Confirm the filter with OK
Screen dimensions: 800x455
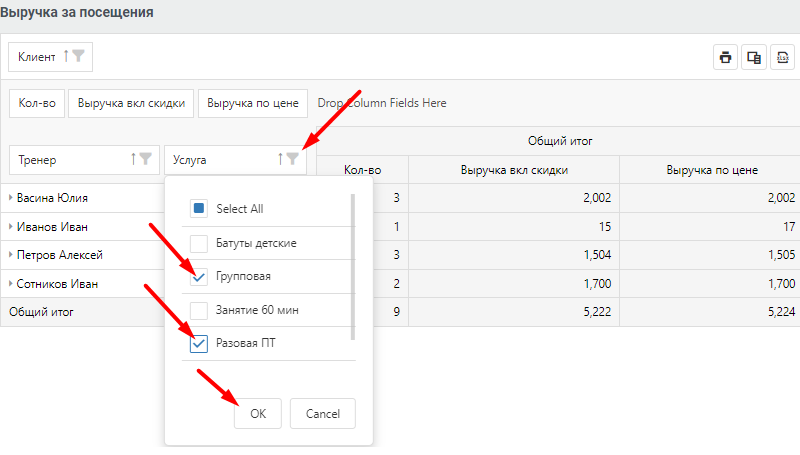click(x=258, y=414)
